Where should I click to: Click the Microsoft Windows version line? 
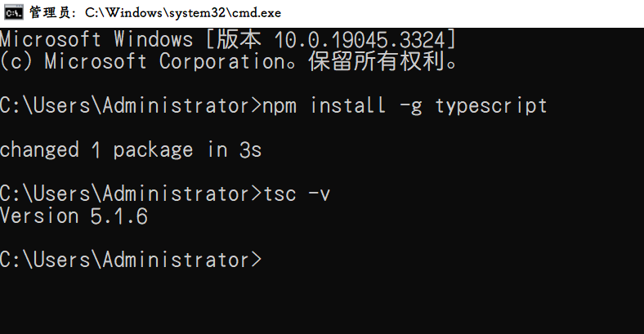[x=228, y=40]
